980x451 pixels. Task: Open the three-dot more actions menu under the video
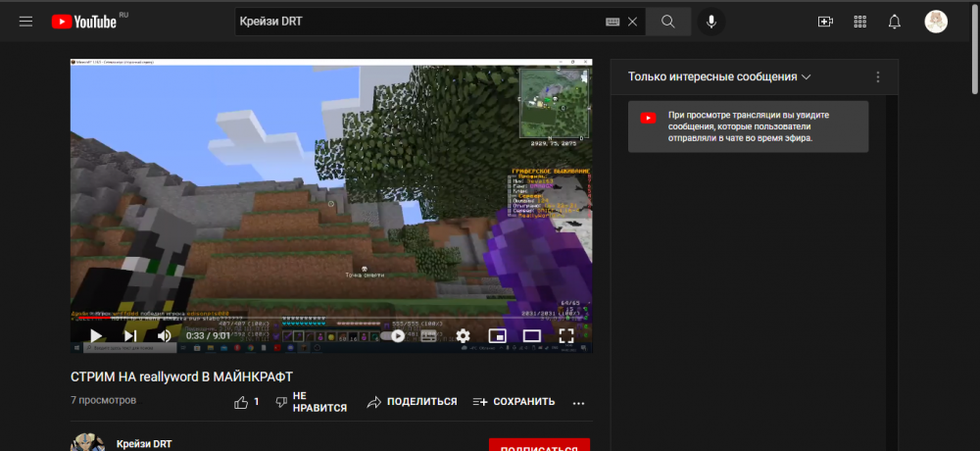579,403
